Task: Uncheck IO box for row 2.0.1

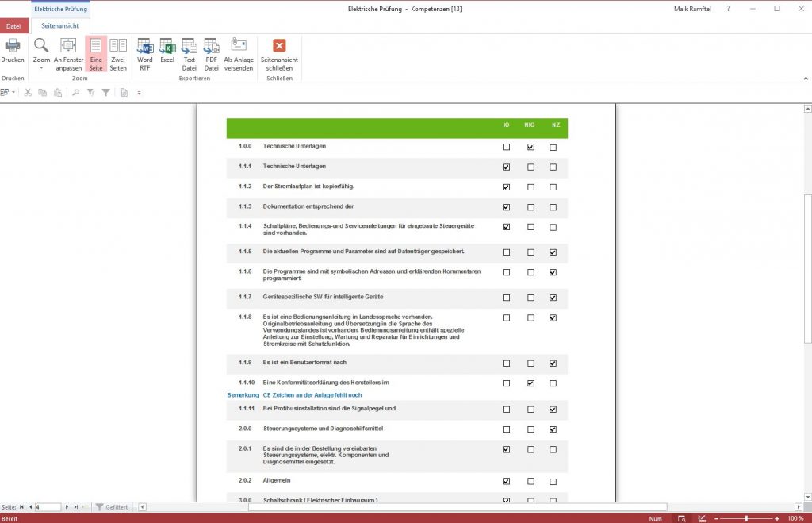Action: tap(506, 449)
